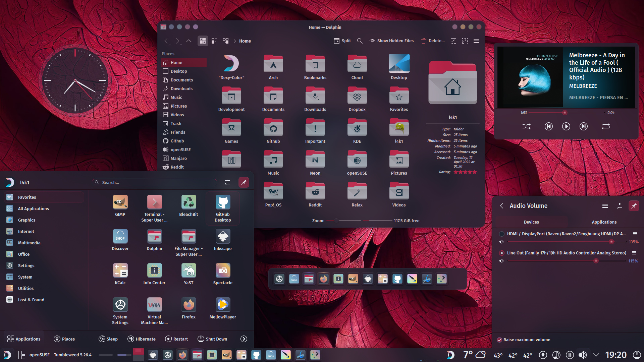
Task: Click the Shut Down button
Action: [212, 339]
